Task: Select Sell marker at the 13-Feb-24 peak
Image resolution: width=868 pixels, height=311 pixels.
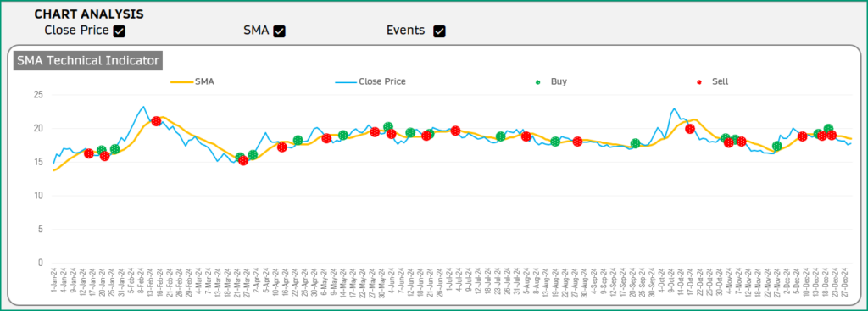Action: coord(156,121)
